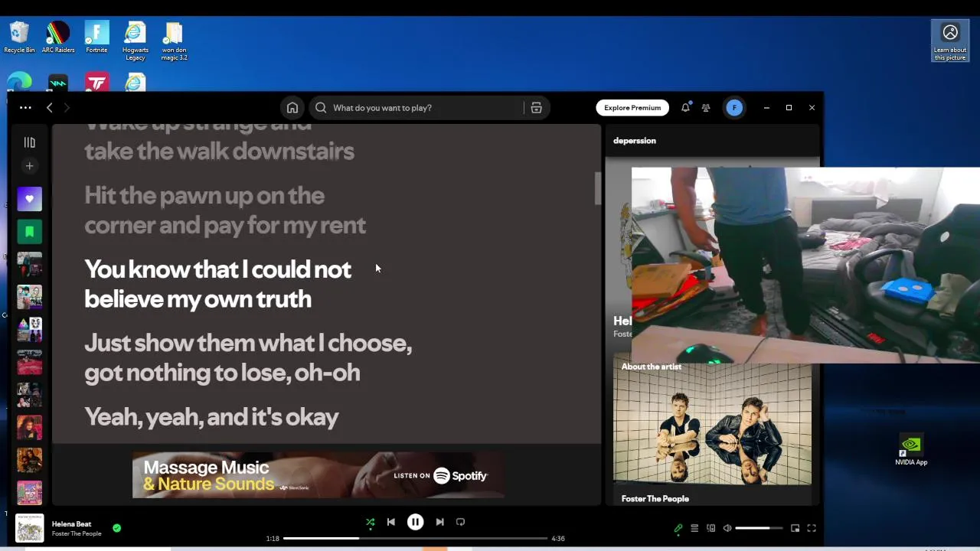Open the user profile avatar 'F'
Viewport: 980px width, 551px height.
point(734,108)
